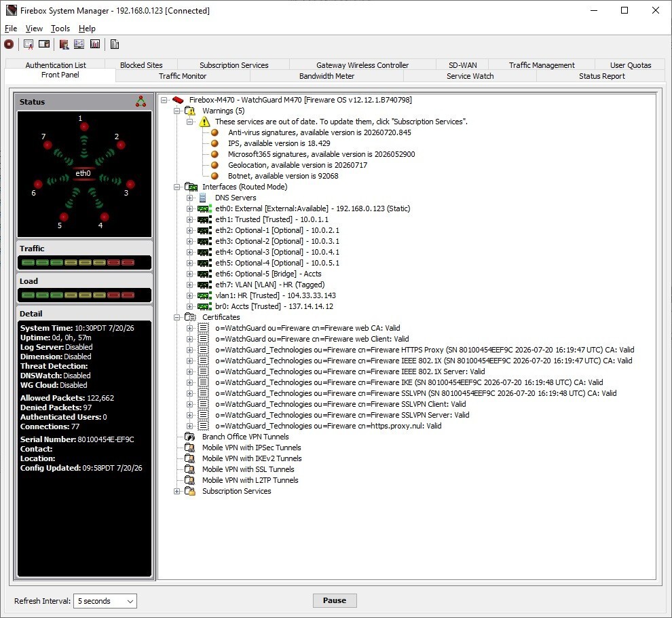Click the Mobile VPN with L2TP Tunnels icon
672x618 pixels.
[x=189, y=480]
